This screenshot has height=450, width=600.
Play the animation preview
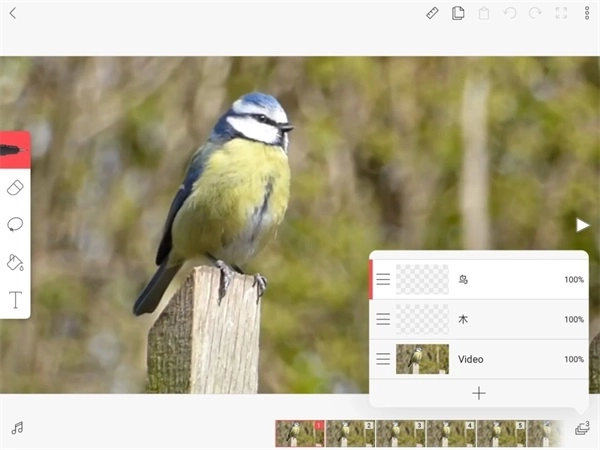coord(583,225)
